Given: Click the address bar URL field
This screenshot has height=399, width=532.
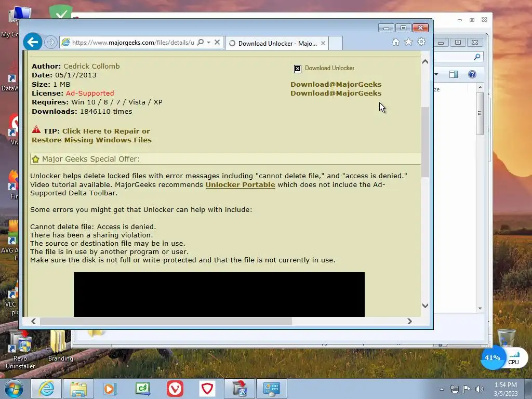Looking at the screenshot, I should point(133,43).
